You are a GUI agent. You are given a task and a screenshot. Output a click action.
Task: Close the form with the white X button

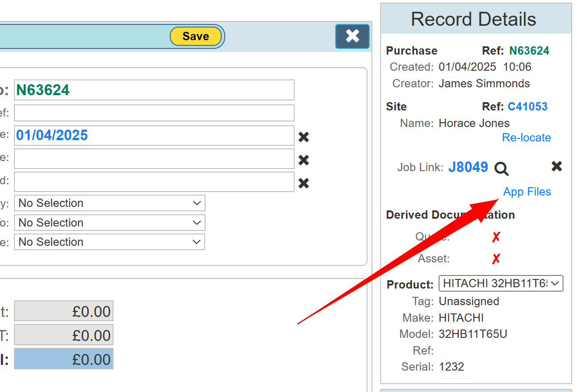[x=352, y=36]
